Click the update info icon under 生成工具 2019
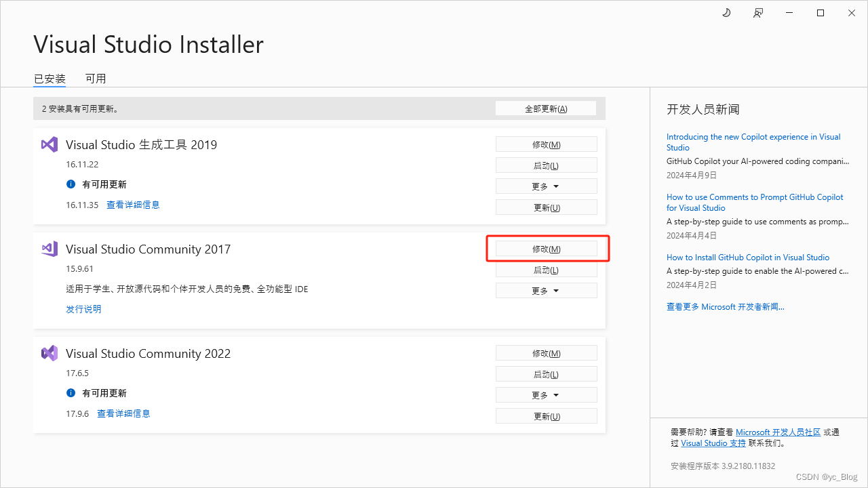Screen dimensions: 868x488 coord(71,184)
